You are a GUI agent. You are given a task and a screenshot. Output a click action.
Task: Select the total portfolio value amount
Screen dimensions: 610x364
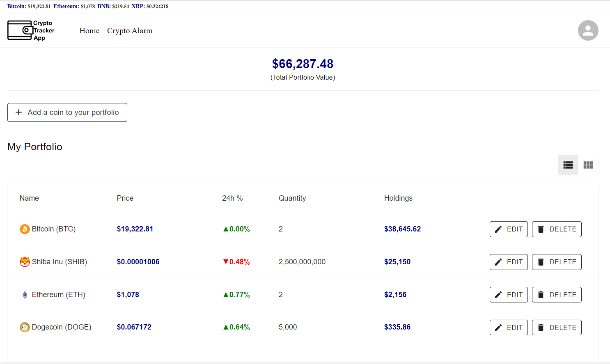pos(303,64)
